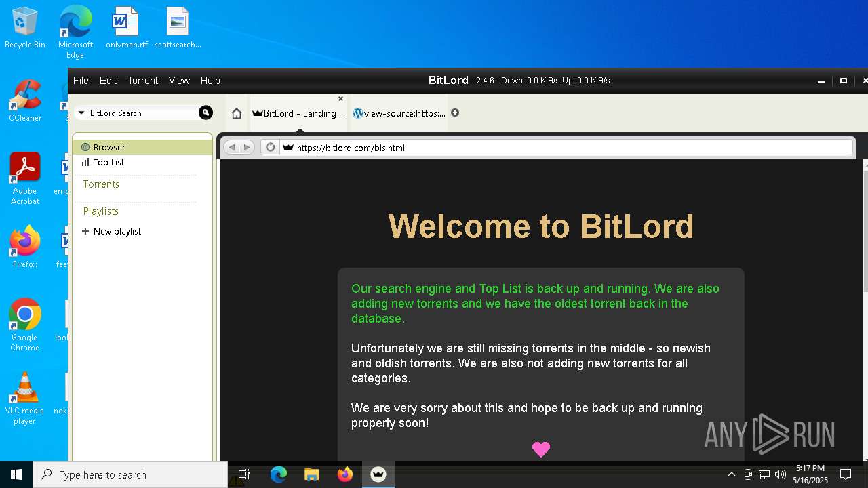Open VLC media player shortcut
The width and height of the screenshot is (868, 488).
tap(25, 399)
